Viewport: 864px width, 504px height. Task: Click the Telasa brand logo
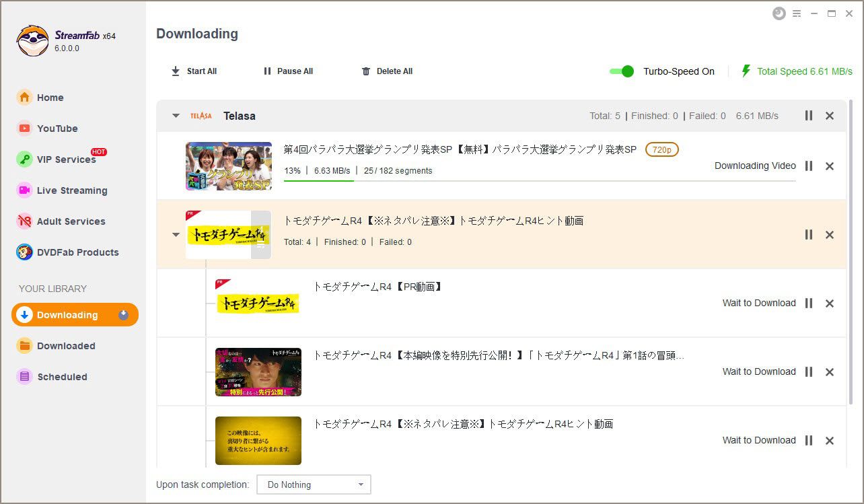pyautogui.click(x=201, y=116)
